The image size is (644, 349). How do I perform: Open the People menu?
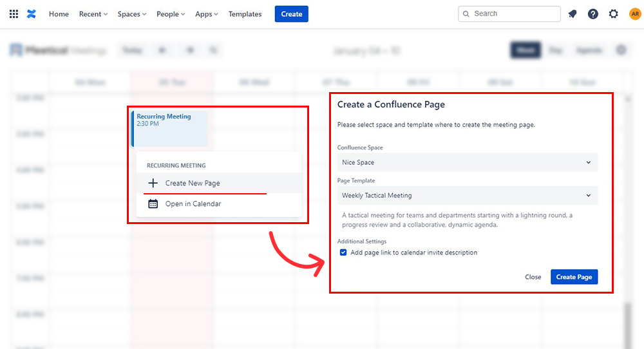click(x=171, y=14)
